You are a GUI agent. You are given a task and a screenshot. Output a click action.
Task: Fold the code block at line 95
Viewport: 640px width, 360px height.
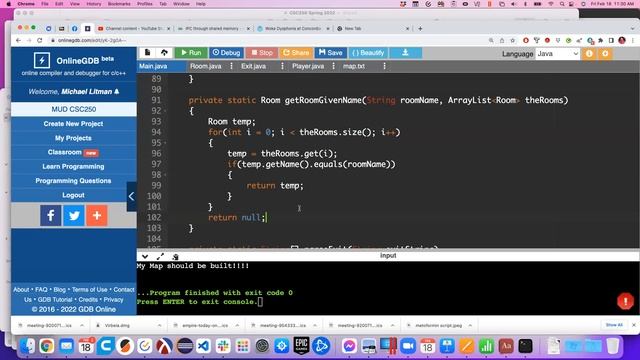coord(165,143)
